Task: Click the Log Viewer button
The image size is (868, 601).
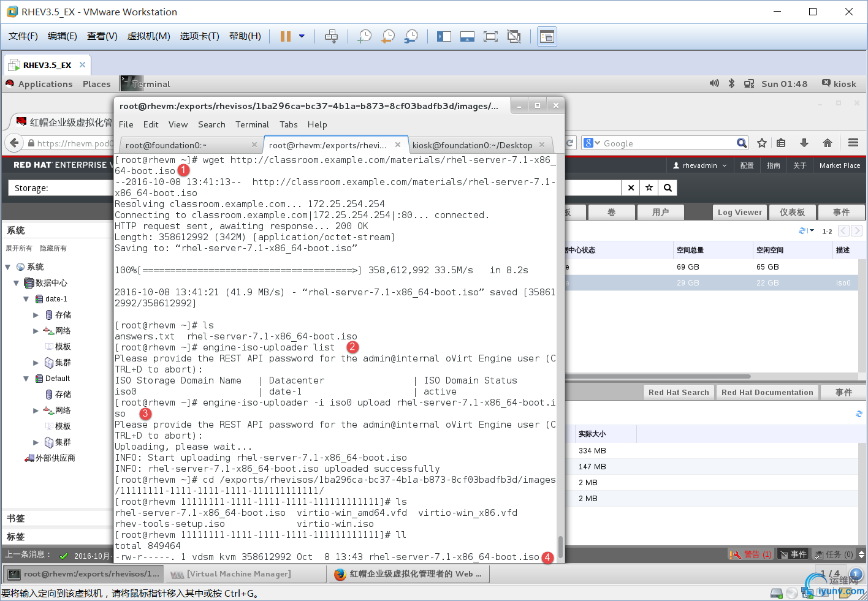Action: click(x=739, y=213)
